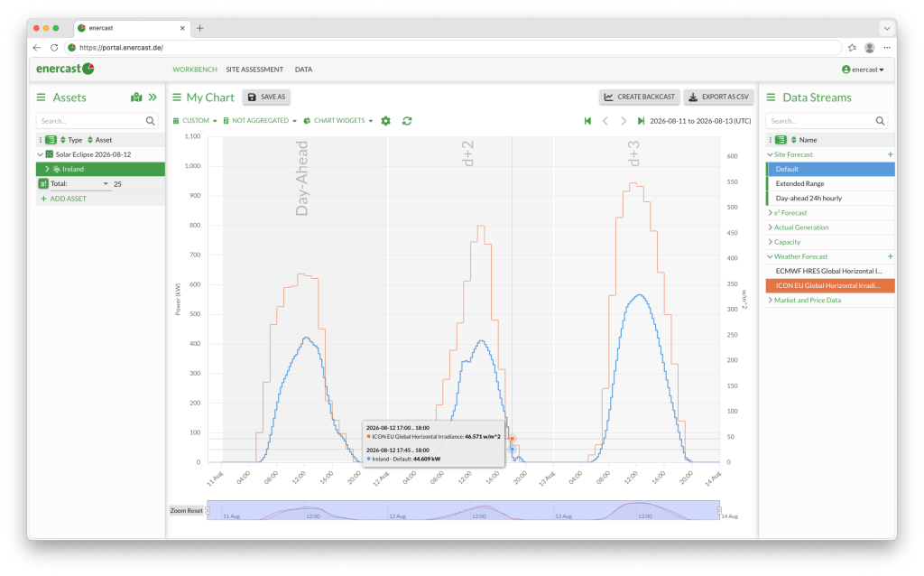Screen dimensions: 924x576
Task: Jump to last time range
Action: [641, 121]
